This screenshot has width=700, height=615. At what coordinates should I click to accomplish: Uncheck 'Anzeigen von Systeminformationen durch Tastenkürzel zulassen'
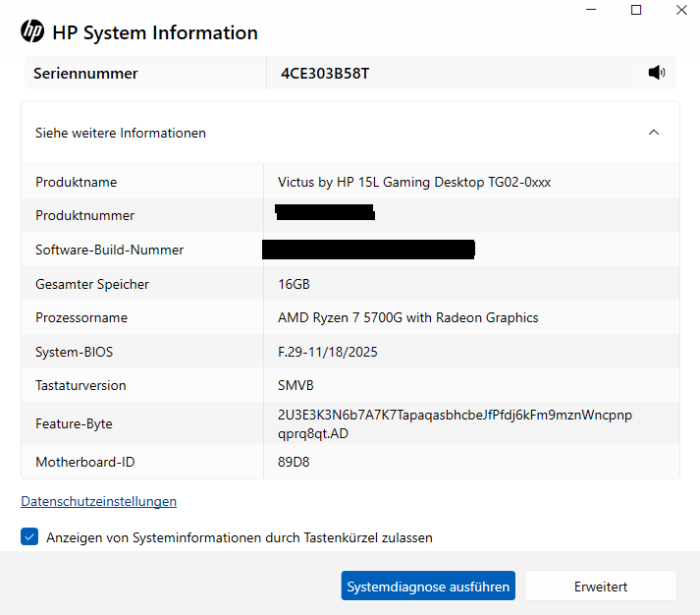29,536
